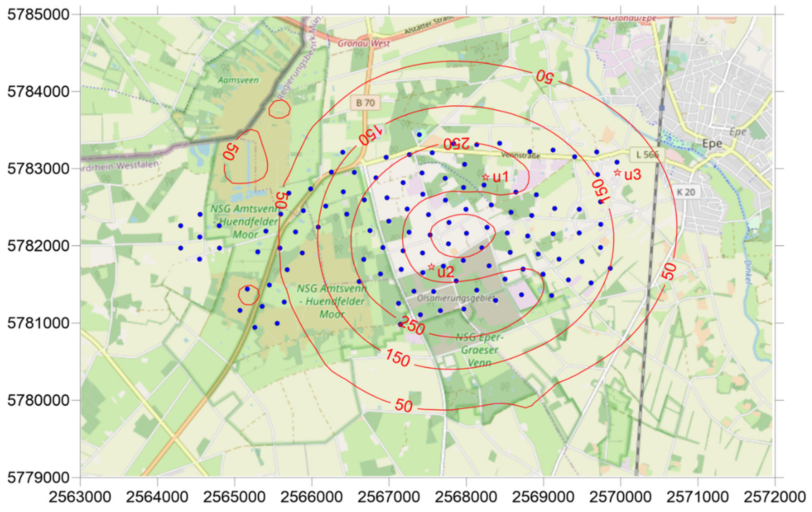Screen dimensions: 812x512
Task: Click the NSG Eper-Graeser Venn label
Action: click(479, 350)
